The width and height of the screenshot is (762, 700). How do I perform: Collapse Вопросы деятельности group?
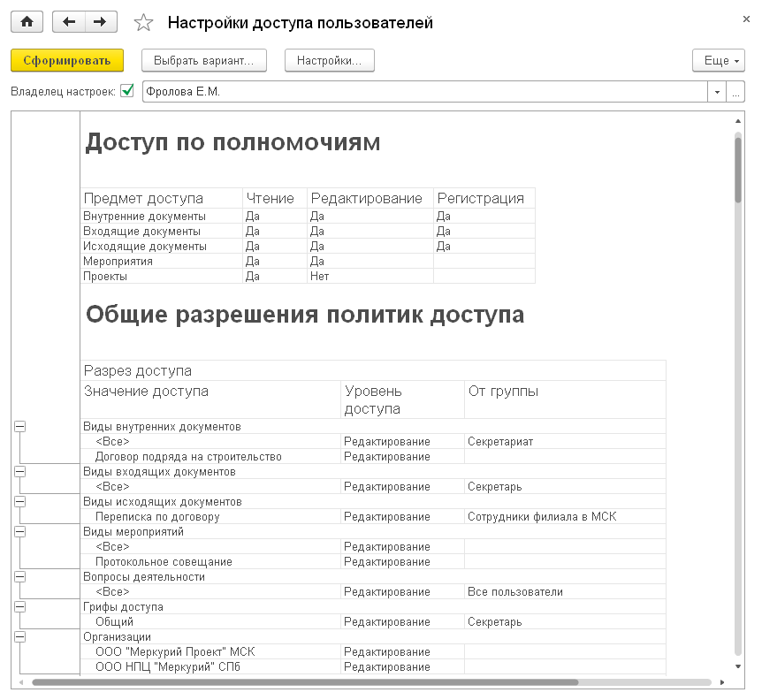[20, 576]
